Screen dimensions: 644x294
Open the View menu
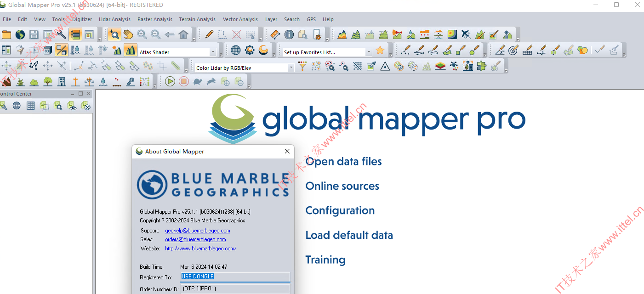(x=40, y=19)
